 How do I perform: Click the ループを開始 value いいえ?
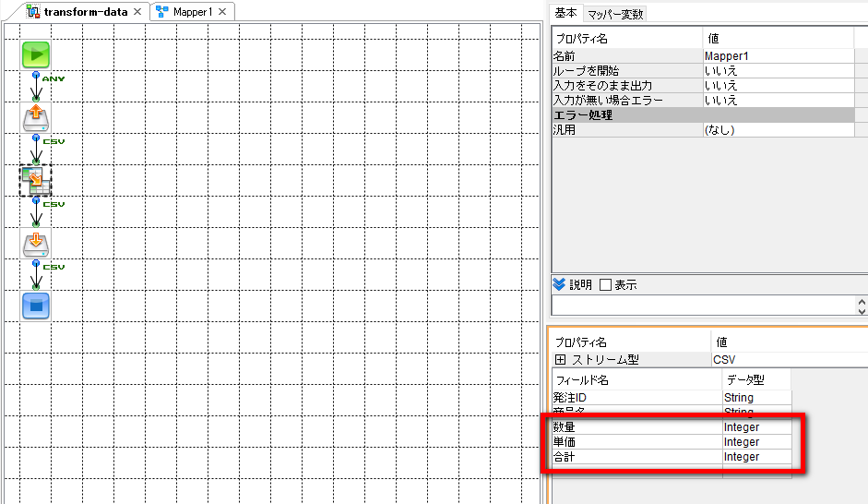(x=779, y=71)
